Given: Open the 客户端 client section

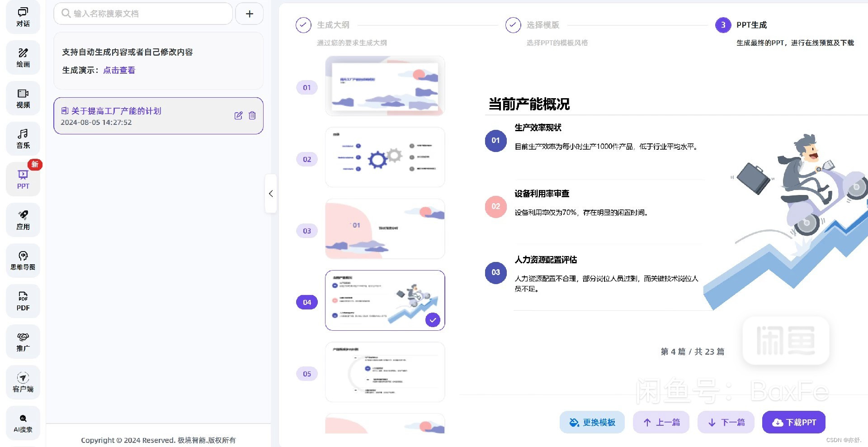Looking at the screenshot, I should (23, 382).
